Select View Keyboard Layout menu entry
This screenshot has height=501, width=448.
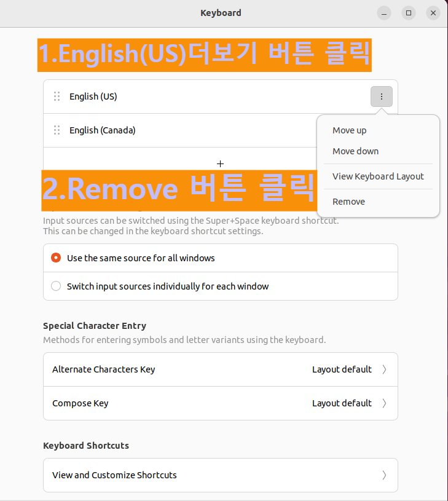click(x=378, y=176)
